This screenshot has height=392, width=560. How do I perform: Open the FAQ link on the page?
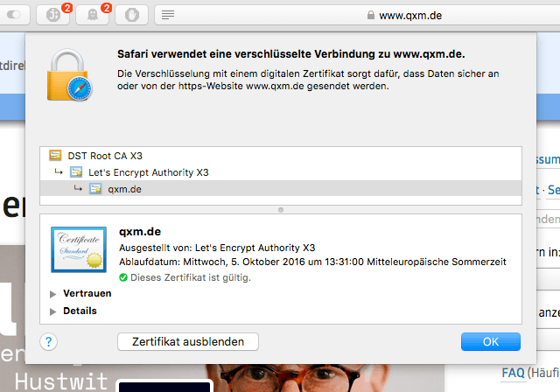pyautogui.click(x=513, y=374)
